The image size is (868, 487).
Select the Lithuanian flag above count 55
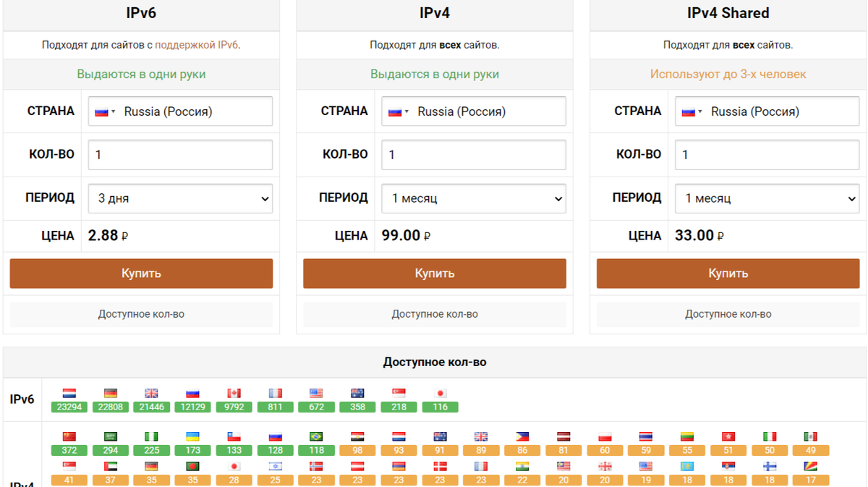pos(687,437)
